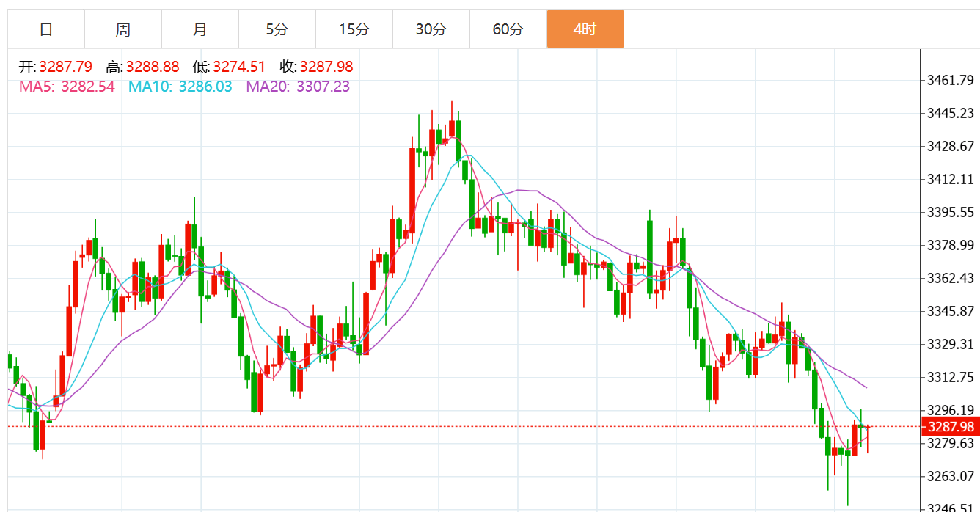
Task: Click the 3263.07 price axis label
Action: pos(950,476)
